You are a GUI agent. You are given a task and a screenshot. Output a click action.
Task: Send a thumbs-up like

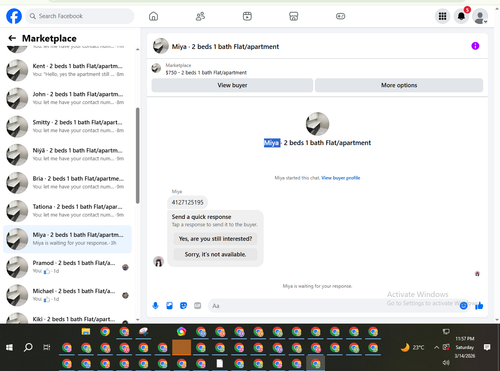tap(479, 306)
